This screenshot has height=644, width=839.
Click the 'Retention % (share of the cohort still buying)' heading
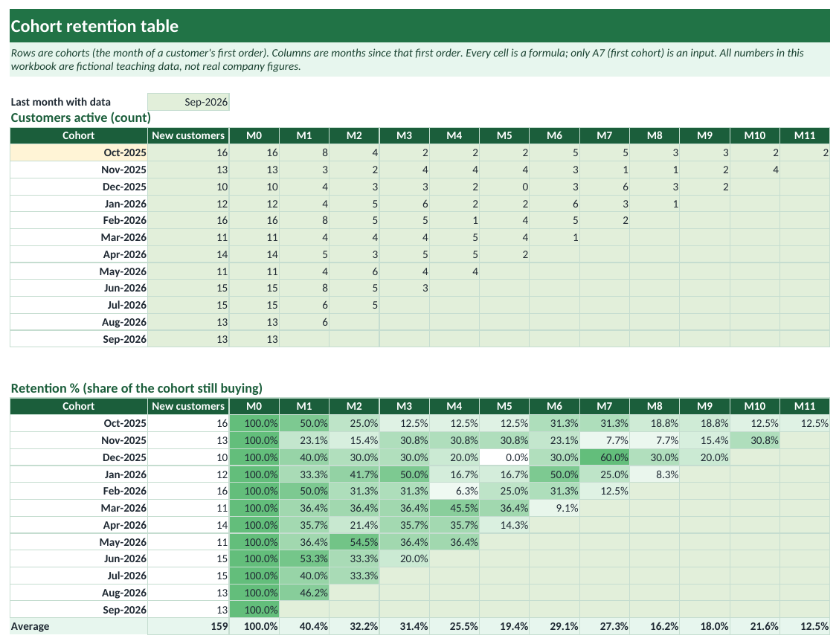tap(136, 388)
